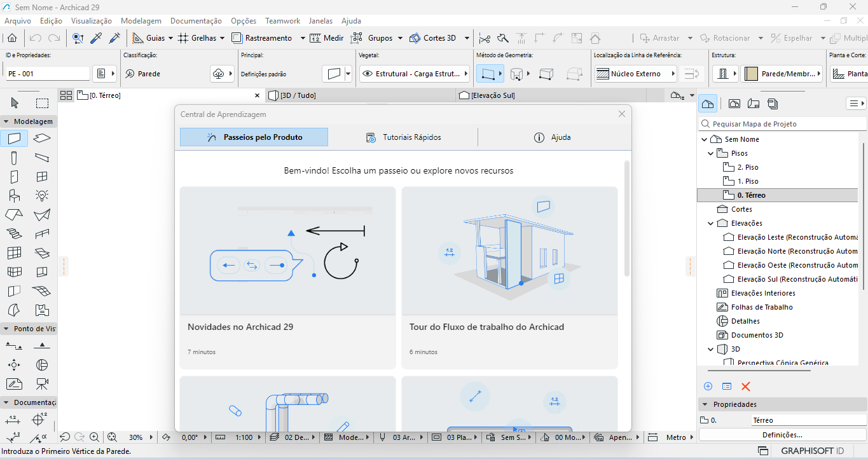Collapse the Modelagem toolbox section
The width and height of the screenshot is (868, 459).
point(6,121)
